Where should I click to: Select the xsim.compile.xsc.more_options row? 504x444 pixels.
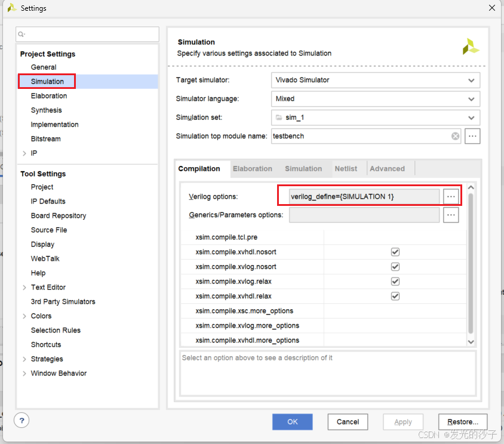323,311
